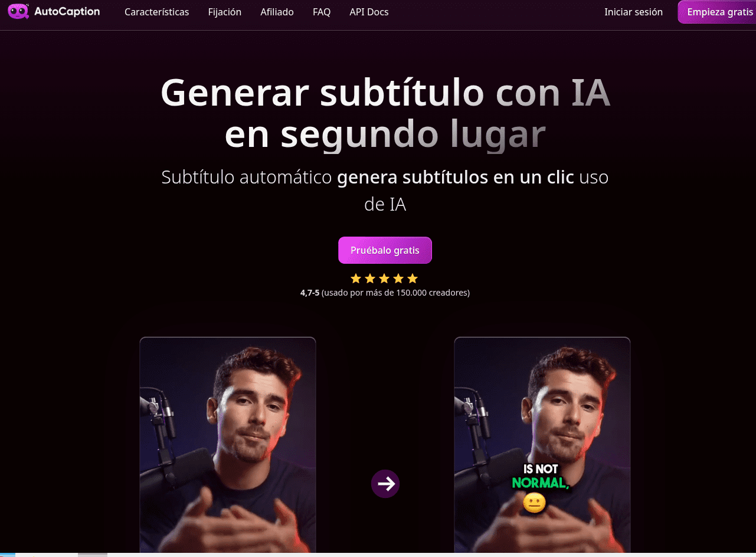Open the API Docs link
Image resolution: width=756 pixels, height=557 pixels.
(x=369, y=12)
